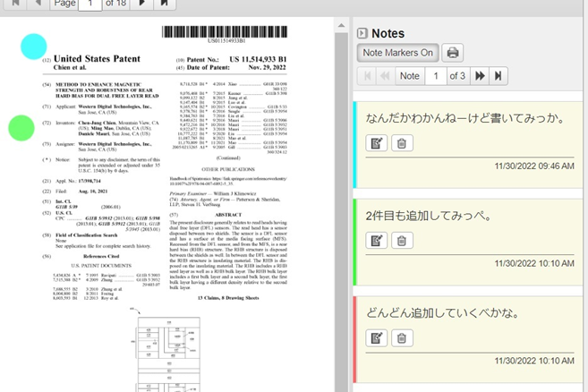Go to first page of document
Viewport: 588px width, 392px height.
click(15, 3)
